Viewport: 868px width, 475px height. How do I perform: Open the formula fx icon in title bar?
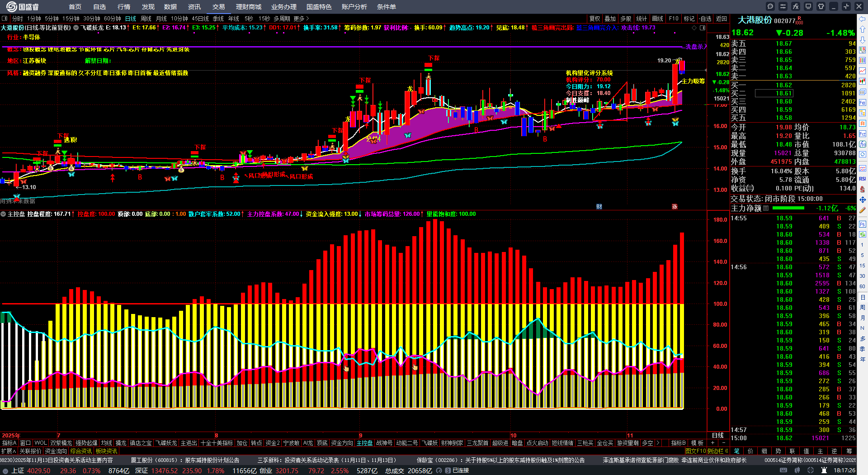click(x=796, y=6)
